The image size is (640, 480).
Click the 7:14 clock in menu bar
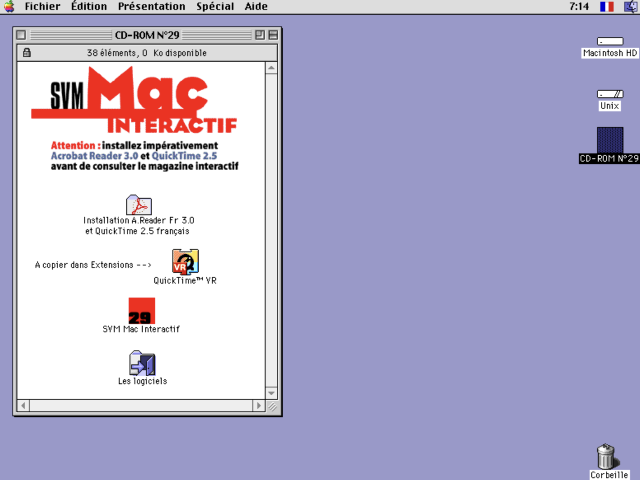point(579,7)
